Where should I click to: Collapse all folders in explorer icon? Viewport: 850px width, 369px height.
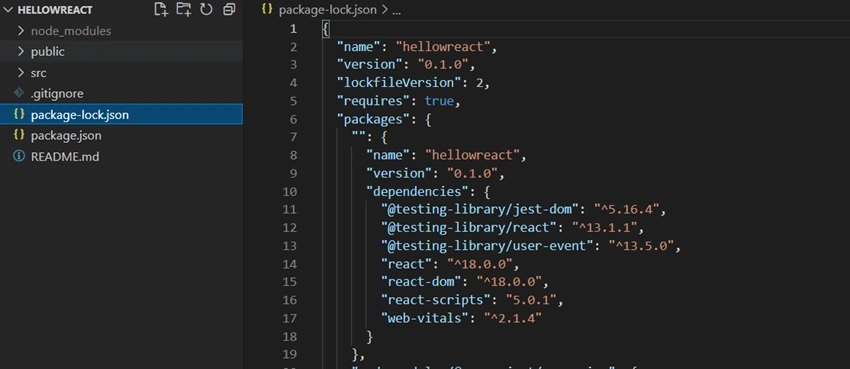(x=229, y=9)
